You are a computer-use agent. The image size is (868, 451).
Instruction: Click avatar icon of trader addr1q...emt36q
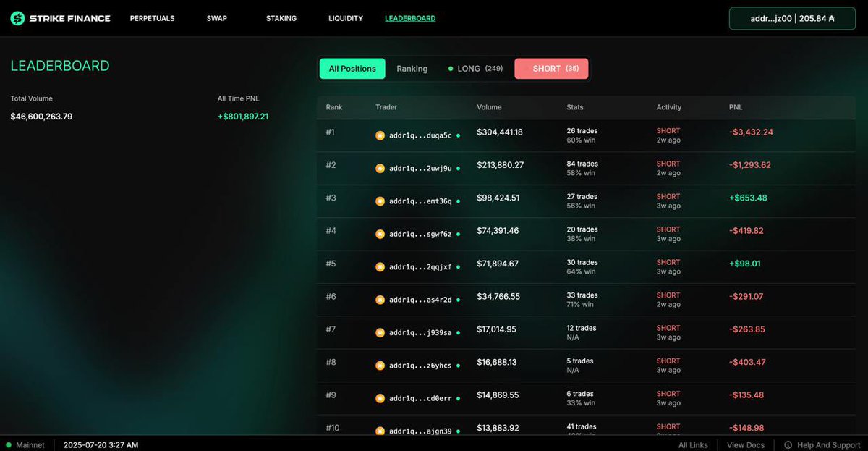click(x=380, y=201)
